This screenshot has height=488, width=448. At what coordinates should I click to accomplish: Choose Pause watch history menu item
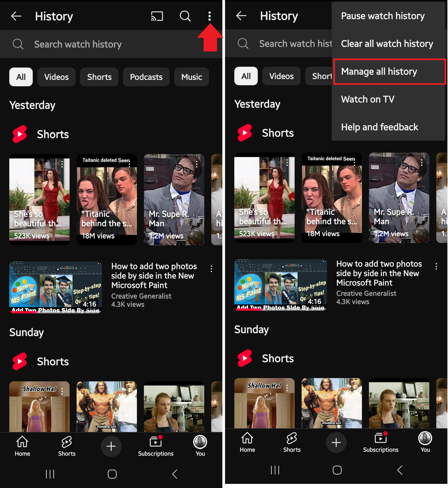pyautogui.click(x=383, y=16)
